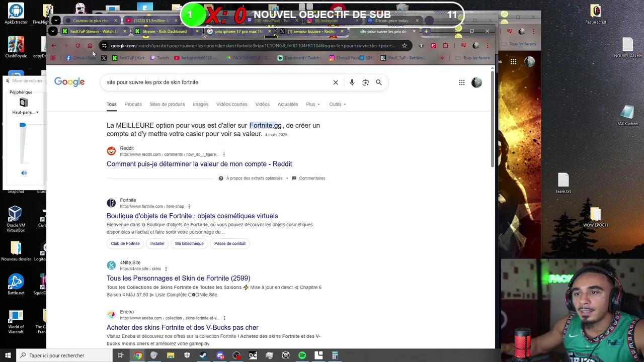
Task: Open the team.txt desktop file
Action: click(563, 184)
